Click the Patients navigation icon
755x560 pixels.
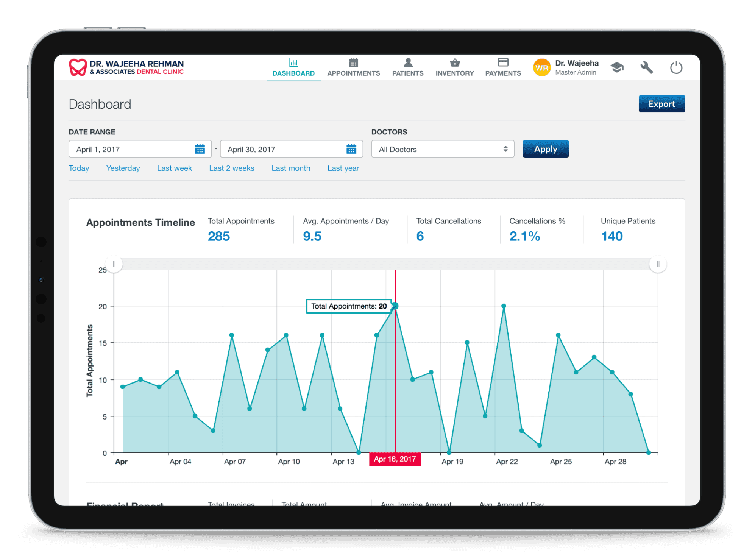click(407, 64)
